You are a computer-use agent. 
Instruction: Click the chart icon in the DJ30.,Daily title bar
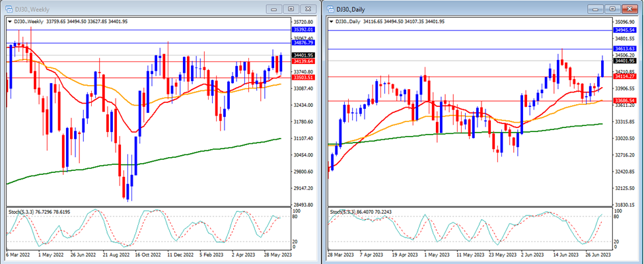[x=330, y=9]
